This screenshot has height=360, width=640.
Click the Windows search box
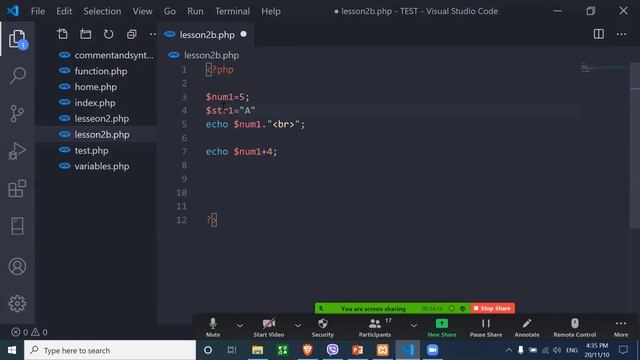pos(110,350)
